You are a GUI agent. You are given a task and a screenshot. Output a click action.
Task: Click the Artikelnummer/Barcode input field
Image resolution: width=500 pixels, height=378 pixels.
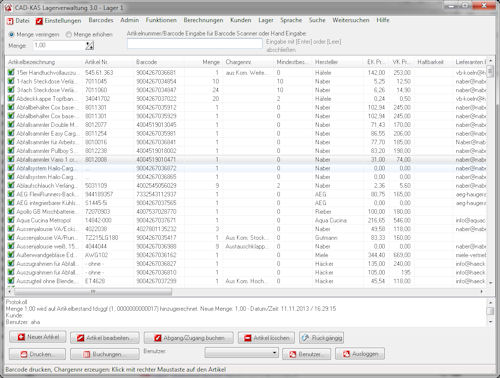click(x=194, y=44)
